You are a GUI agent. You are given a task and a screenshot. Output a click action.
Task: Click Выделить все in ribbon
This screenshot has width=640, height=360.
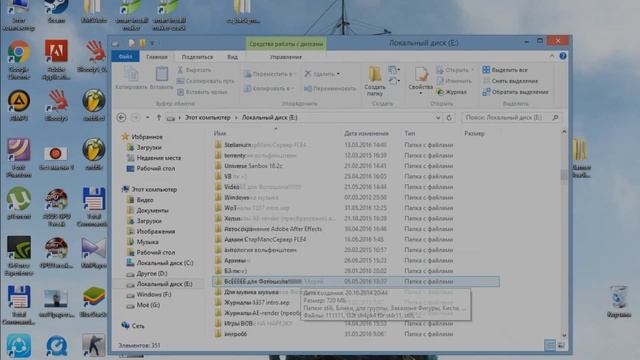click(x=505, y=70)
